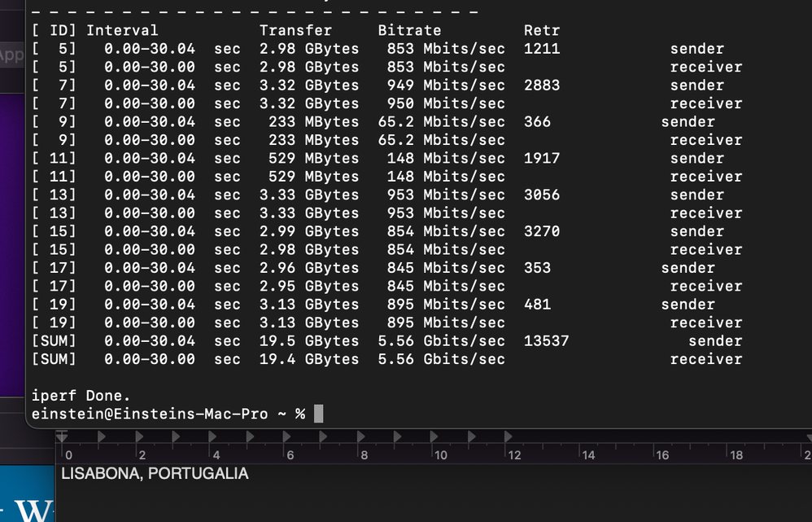Viewport: 812px width, 522px height.
Task: Click the first-line indent marker at ruler zero
Action: [62, 437]
